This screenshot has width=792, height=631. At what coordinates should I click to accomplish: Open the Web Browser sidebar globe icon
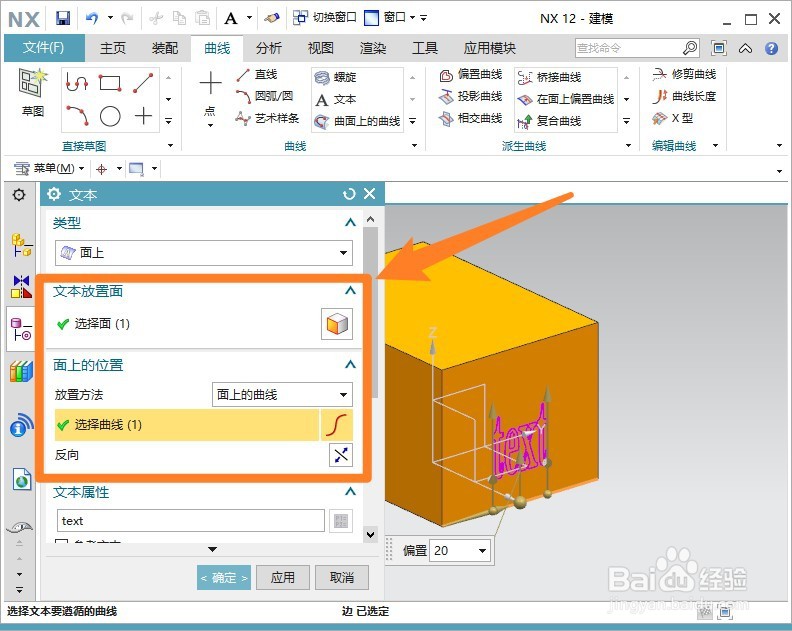[x=21, y=479]
